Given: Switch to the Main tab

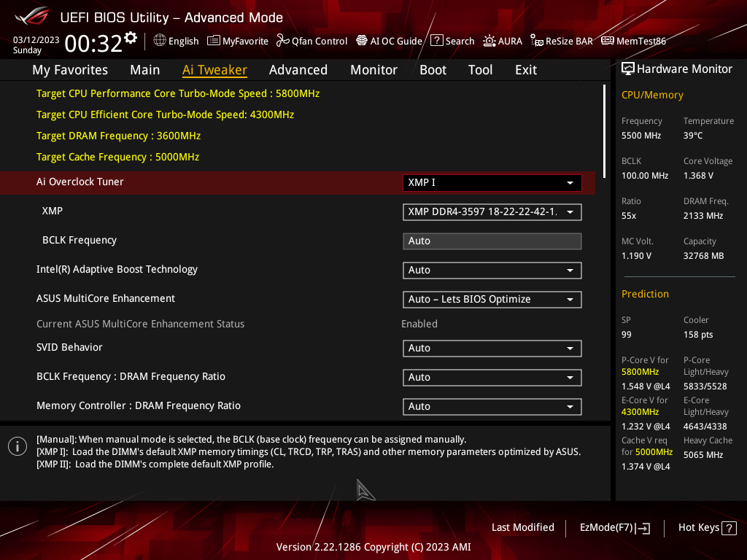Looking at the screenshot, I should click(x=145, y=70).
